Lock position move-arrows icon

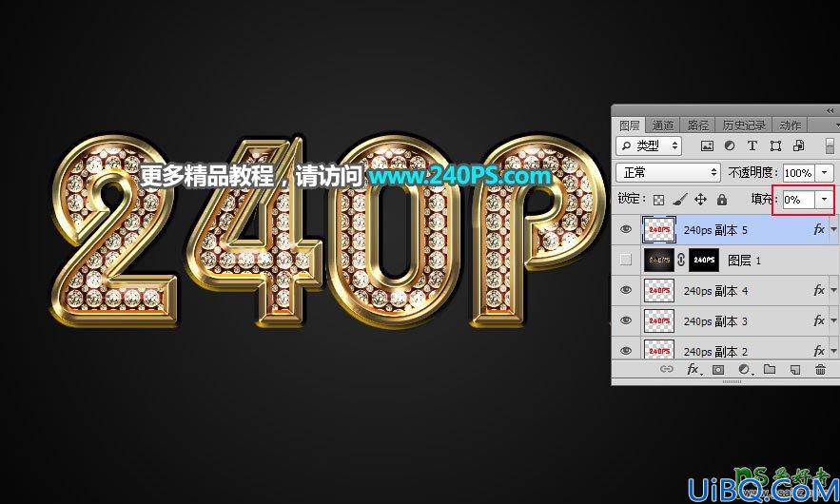[700, 200]
